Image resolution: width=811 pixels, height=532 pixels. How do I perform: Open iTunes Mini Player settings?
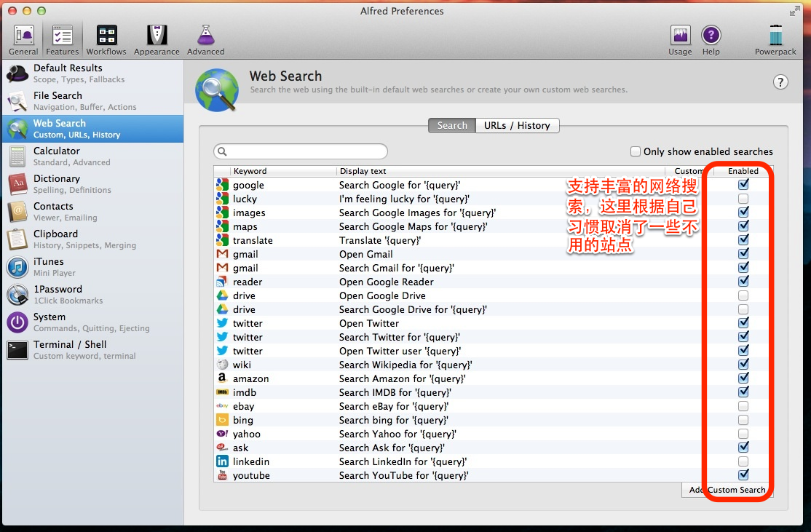pyautogui.click(x=92, y=267)
